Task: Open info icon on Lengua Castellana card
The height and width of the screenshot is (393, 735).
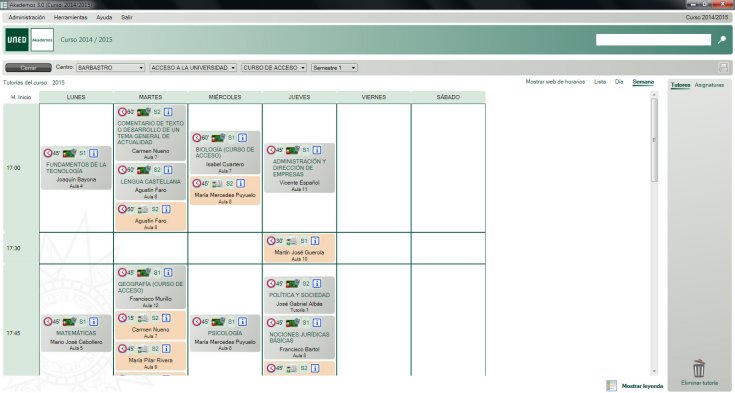Action: (x=168, y=170)
